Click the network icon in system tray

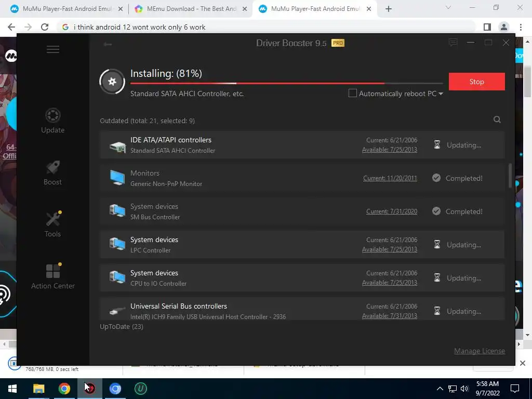(x=453, y=389)
